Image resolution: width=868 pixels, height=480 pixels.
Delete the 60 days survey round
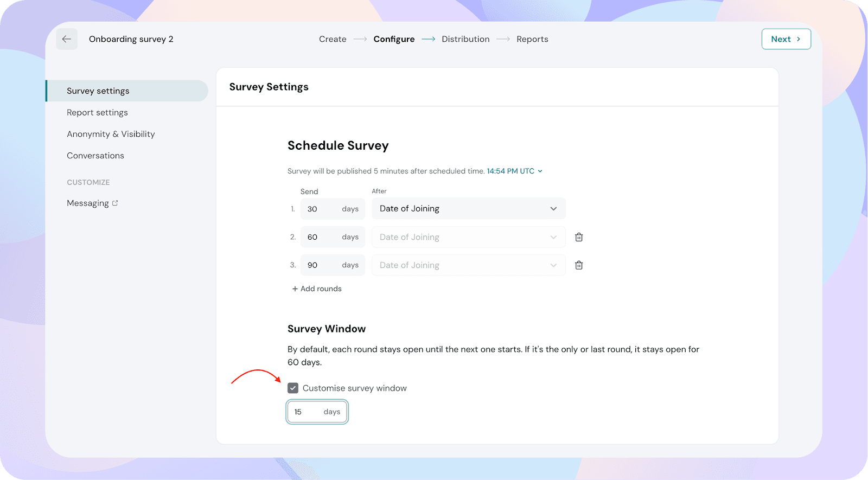(x=579, y=237)
